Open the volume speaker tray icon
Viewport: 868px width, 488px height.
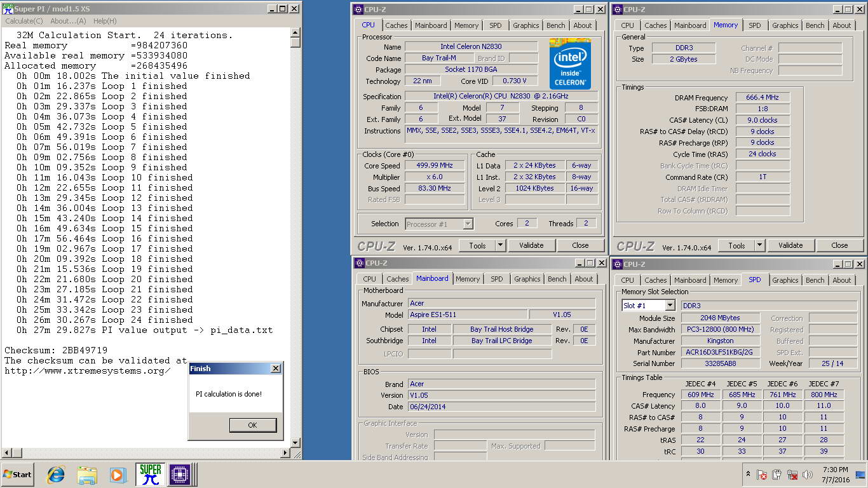coord(808,475)
